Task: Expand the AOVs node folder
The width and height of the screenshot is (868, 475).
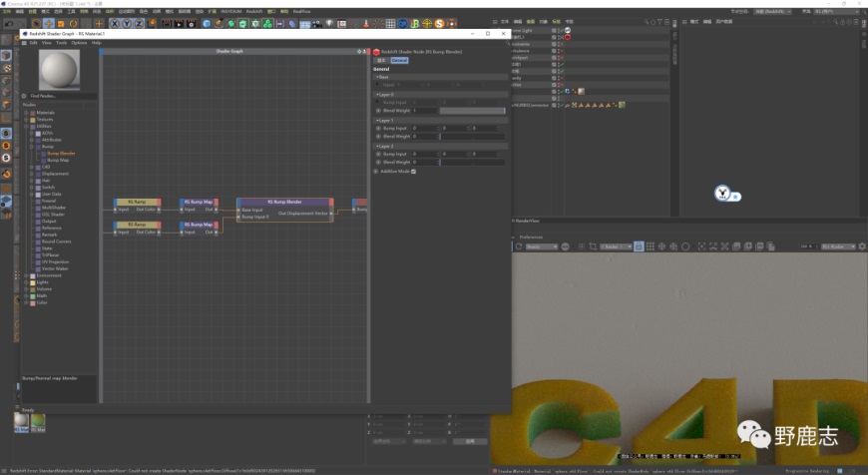Action: point(32,133)
